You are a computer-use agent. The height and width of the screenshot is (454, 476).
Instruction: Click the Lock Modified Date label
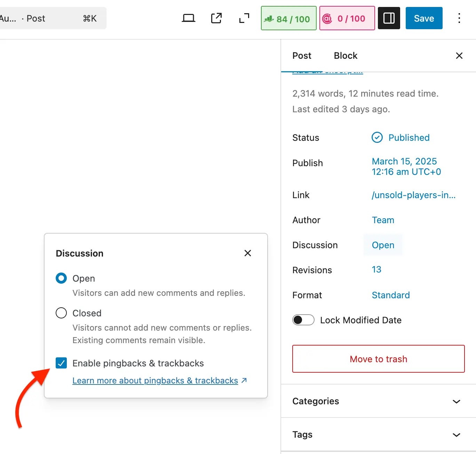[x=361, y=320]
